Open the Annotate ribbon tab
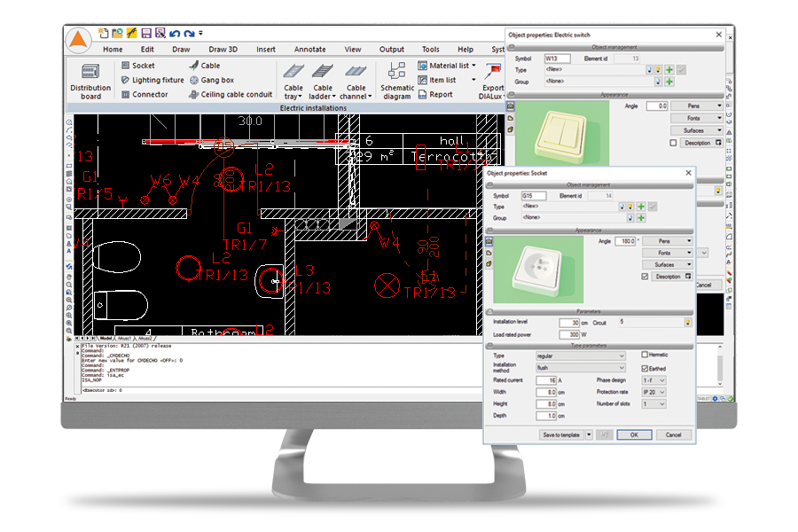Viewport: 798px width, 532px height. pos(310,50)
